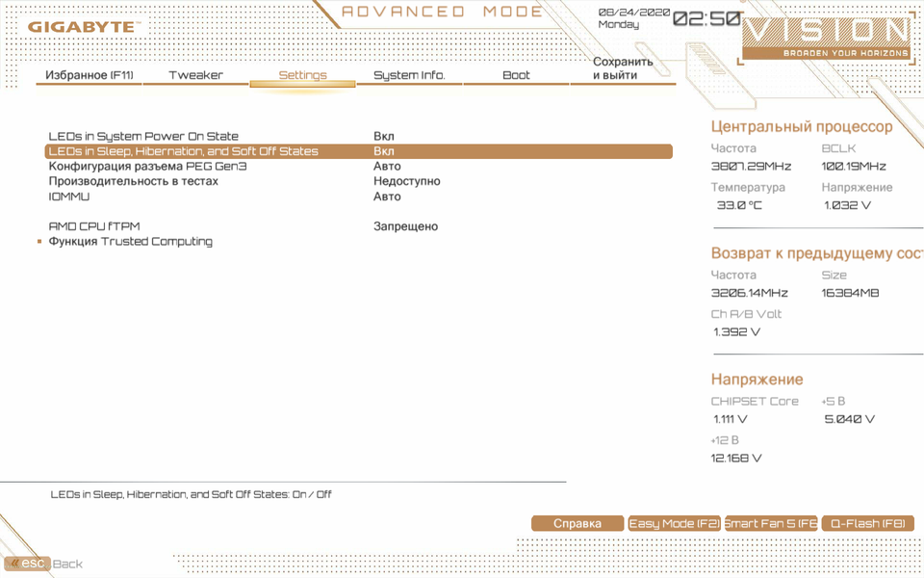This screenshot has width=924, height=578.
Task: Click memory size value 16384MB
Action: pyautogui.click(x=850, y=293)
